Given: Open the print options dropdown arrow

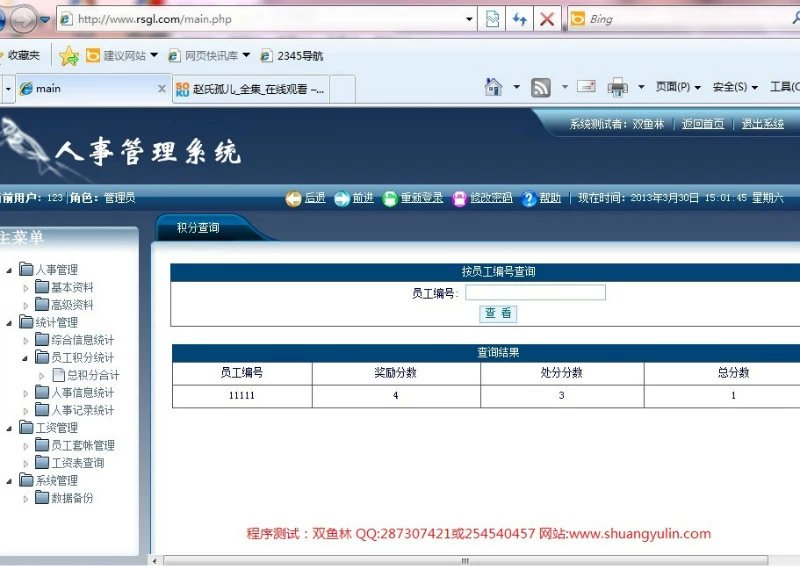Looking at the screenshot, I should 641,87.
